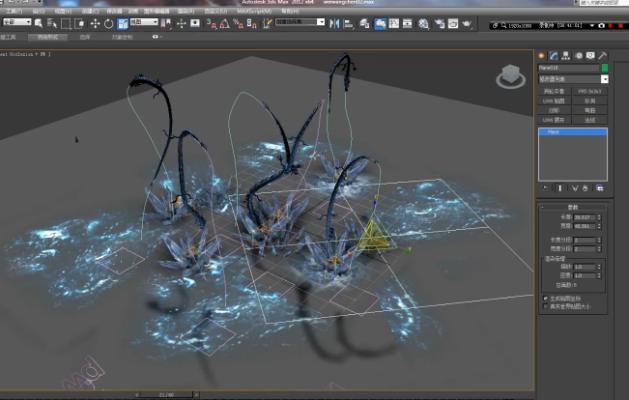
Task: Open the Material Editor icon
Action: tap(424, 24)
